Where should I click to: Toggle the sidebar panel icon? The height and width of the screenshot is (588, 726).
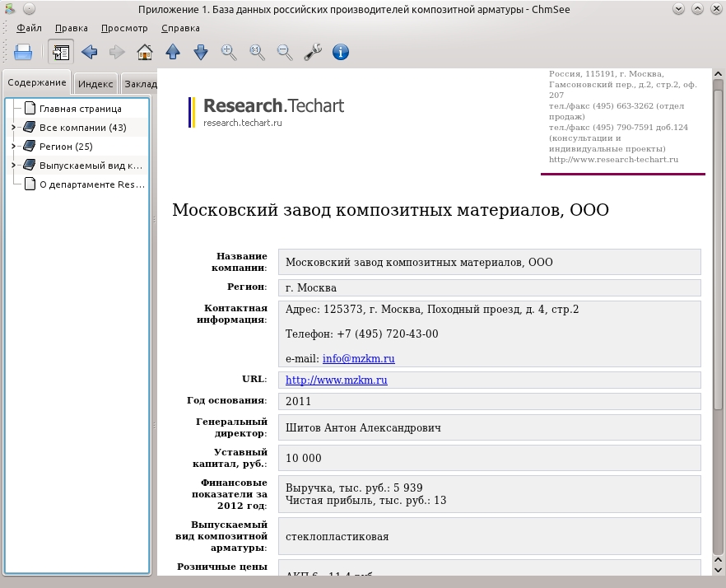(61, 52)
